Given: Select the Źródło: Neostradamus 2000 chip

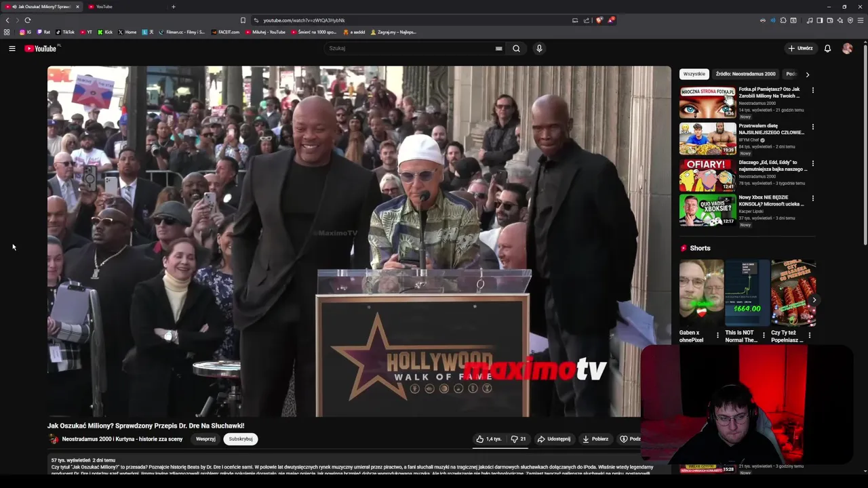Looking at the screenshot, I should point(745,74).
